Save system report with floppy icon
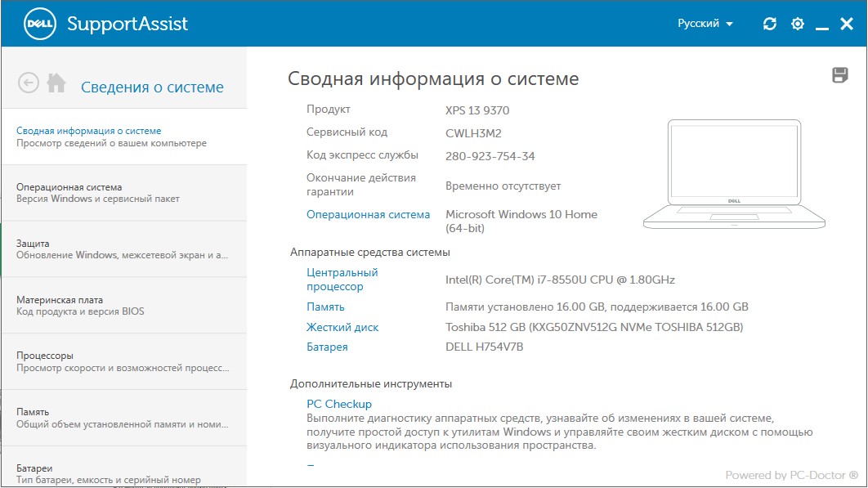Viewport: 868px width, 488px height. (839, 74)
